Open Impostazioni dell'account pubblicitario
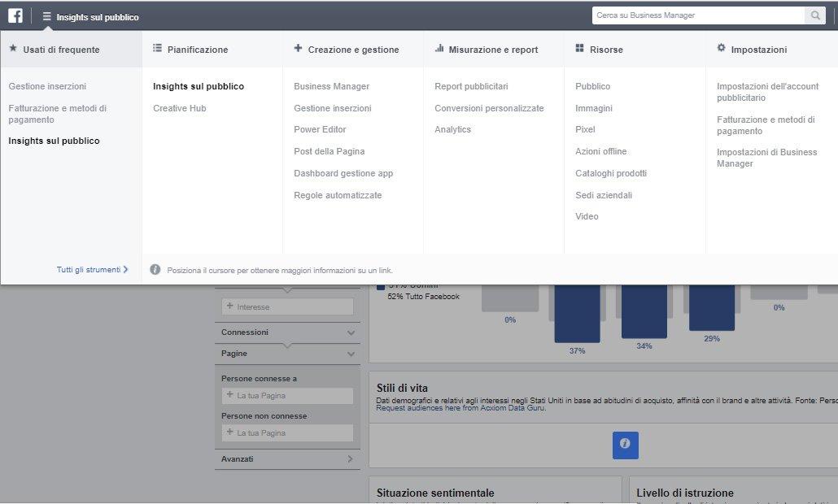 767,93
